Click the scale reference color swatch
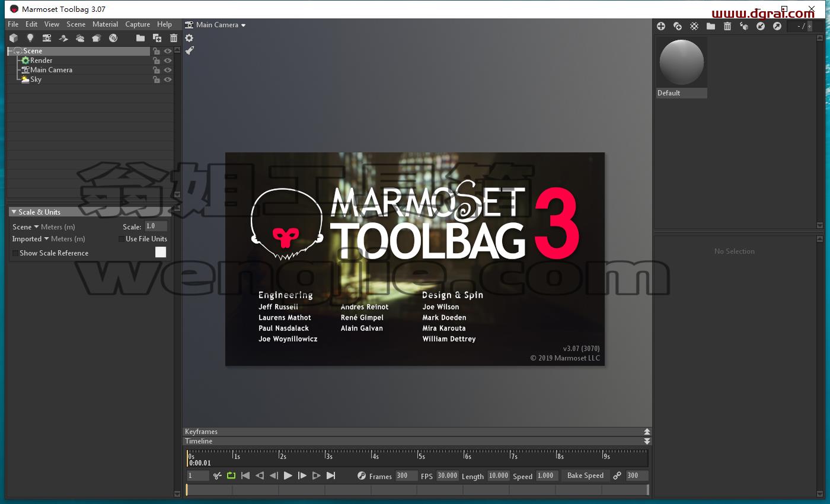This screenshot has height=504, width=830. coord(161,252)
